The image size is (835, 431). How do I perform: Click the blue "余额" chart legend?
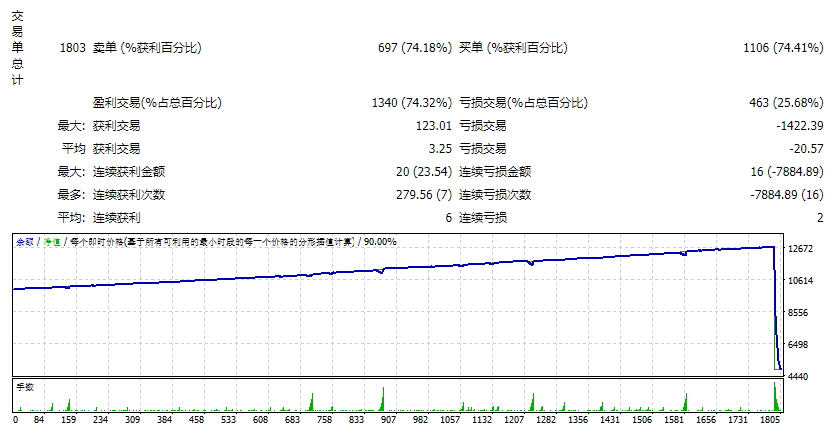tap(24, 242)
